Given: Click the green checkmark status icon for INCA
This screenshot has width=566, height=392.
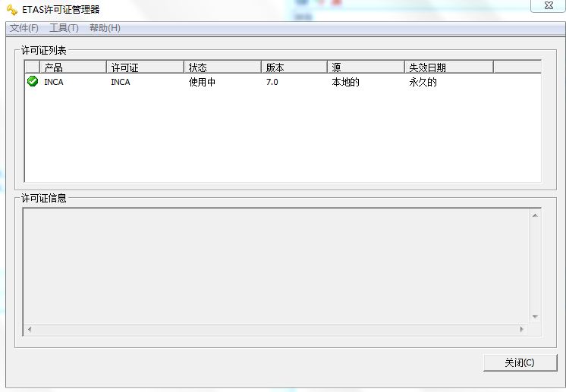Looking at the screenshot, I should tap(33, 81).
